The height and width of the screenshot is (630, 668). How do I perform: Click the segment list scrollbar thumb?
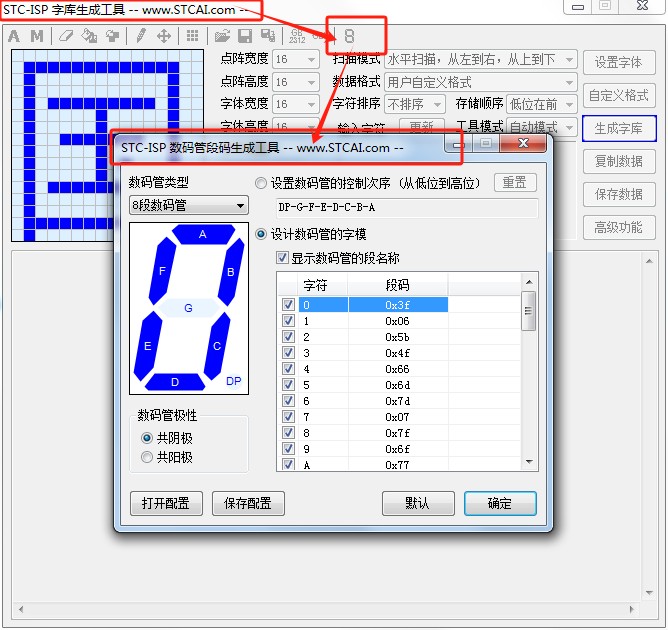(x=529, y=311)
